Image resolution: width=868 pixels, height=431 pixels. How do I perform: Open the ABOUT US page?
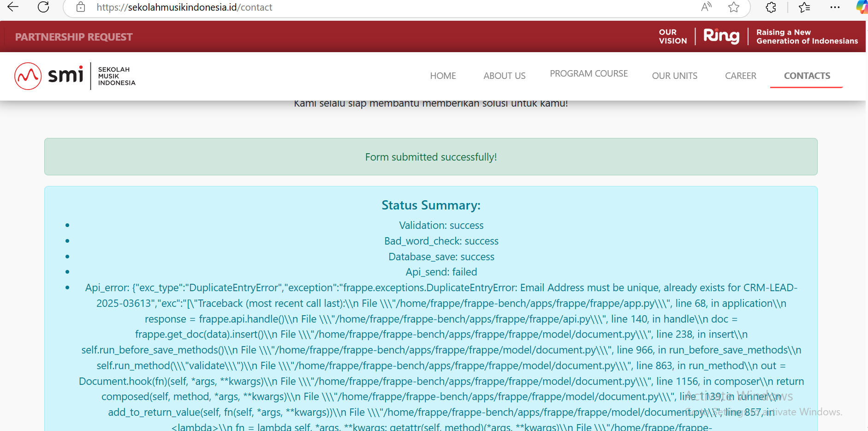coord(505,76)
